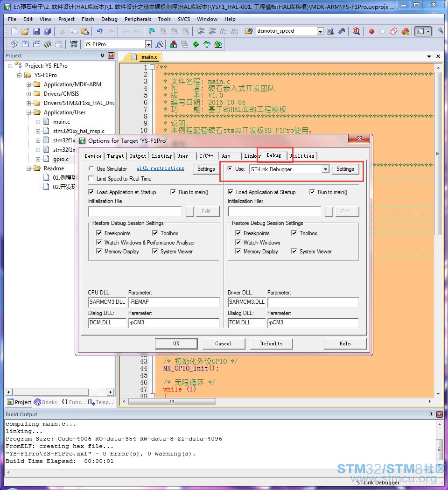This screenshot has height=490, width=448.
Task: Collapse the Readme folder
Action: [x=29, y=168]
